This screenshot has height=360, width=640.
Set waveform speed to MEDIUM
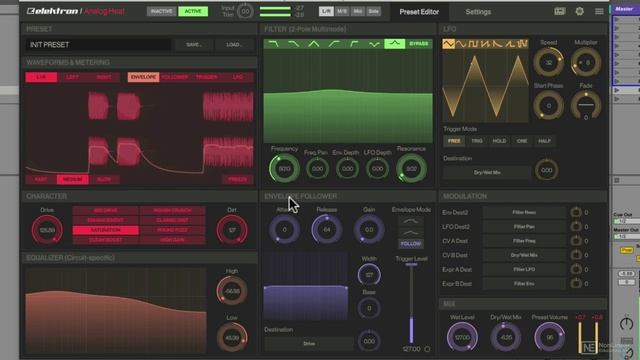(x=73, y=179)
